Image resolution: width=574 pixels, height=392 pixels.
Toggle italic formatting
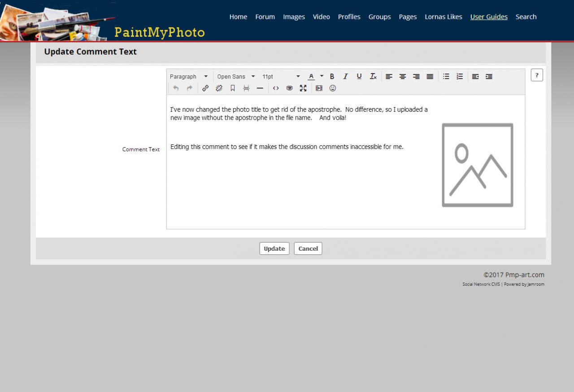(x=345, y=77)
